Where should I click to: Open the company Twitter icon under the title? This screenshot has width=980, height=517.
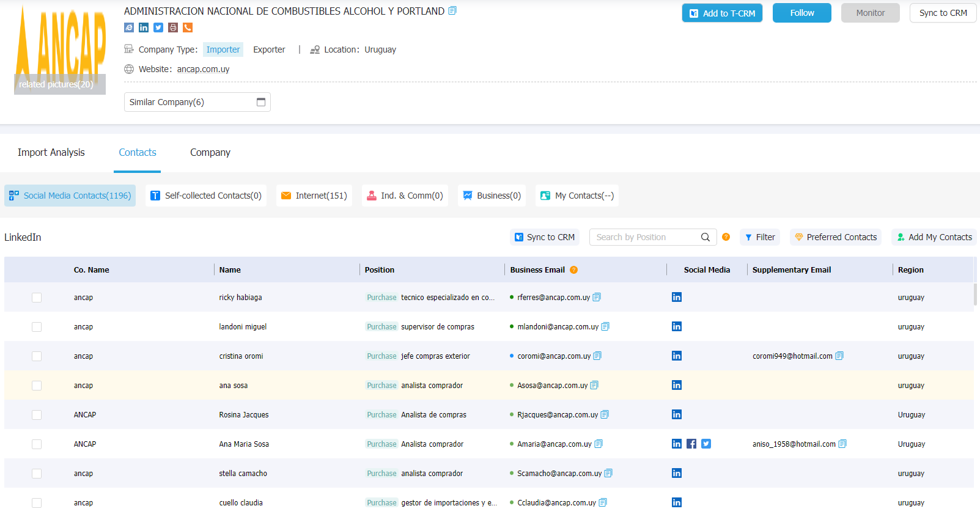click(158, 28)
